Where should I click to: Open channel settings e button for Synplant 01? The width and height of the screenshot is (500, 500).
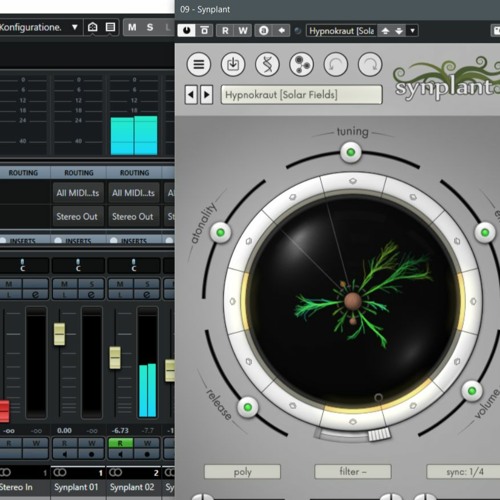click(91, 294)
